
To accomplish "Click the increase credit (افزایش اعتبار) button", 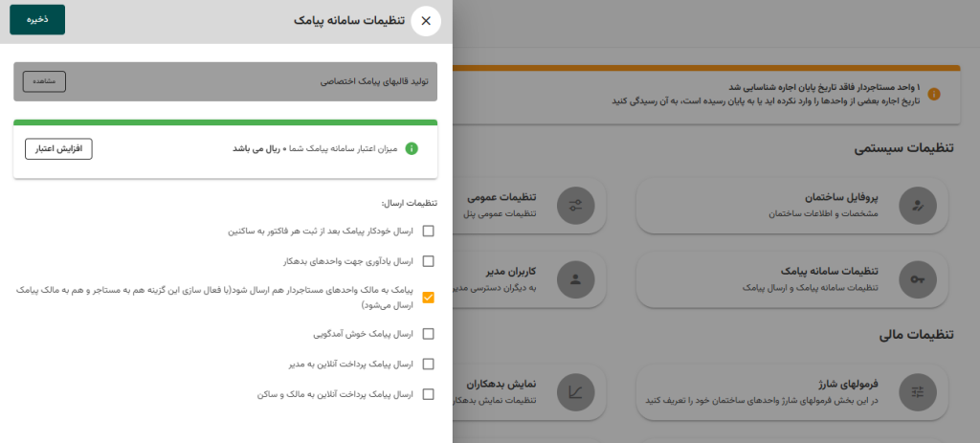I will pos(58,148).
